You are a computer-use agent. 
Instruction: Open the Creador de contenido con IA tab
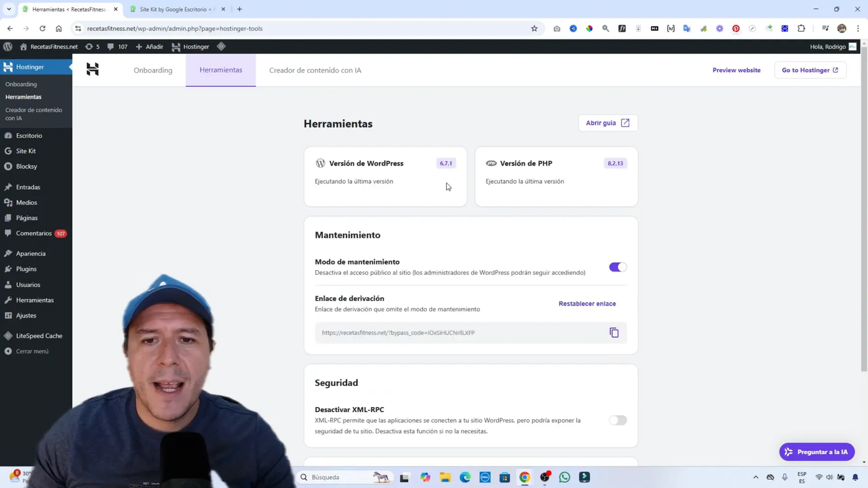pos(315,70)
